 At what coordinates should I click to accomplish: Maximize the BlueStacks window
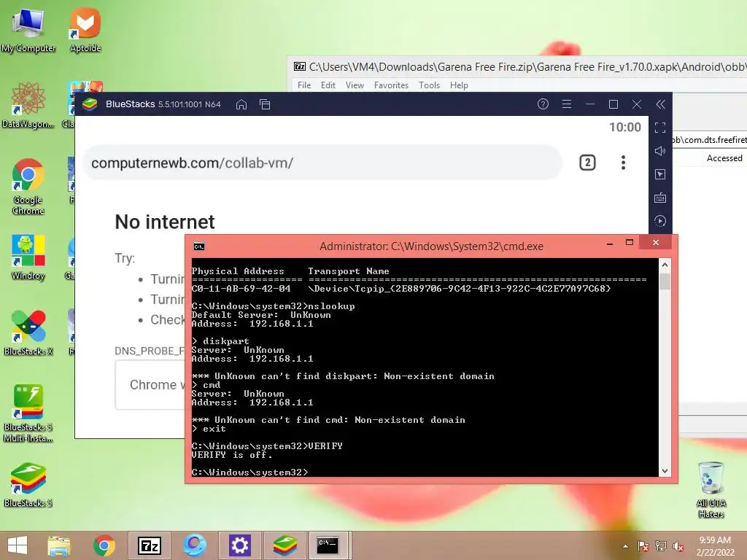tap(613, 104)
